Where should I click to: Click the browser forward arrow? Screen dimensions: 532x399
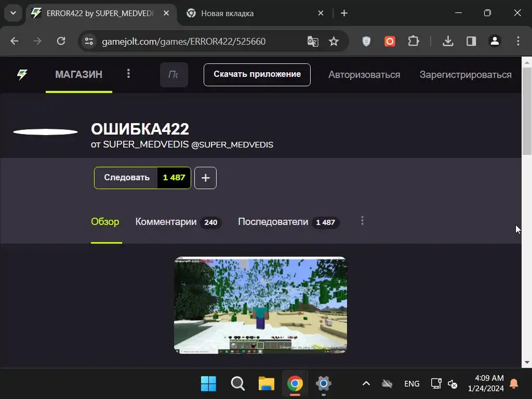[x=37, y=42]
